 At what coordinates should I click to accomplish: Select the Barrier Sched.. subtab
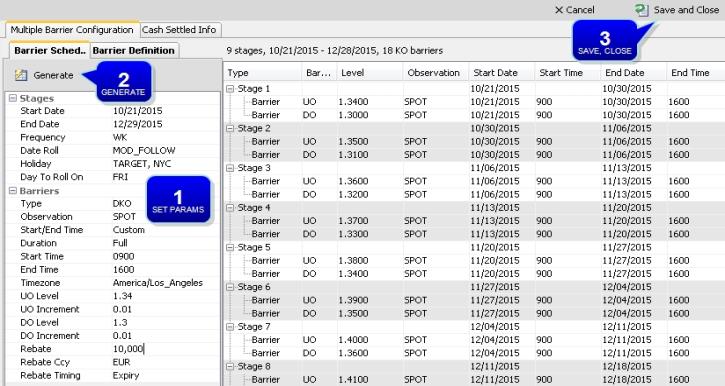click(x=49, y=50)
